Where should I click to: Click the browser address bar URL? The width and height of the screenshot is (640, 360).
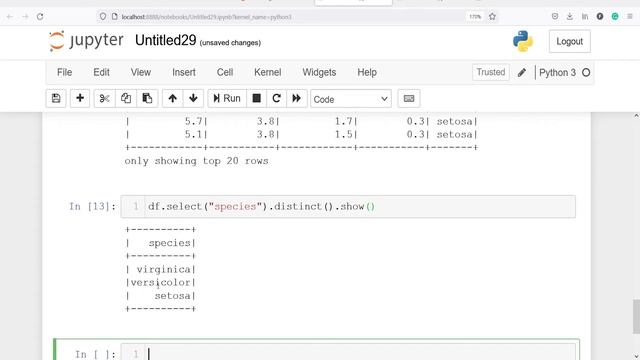207,17
